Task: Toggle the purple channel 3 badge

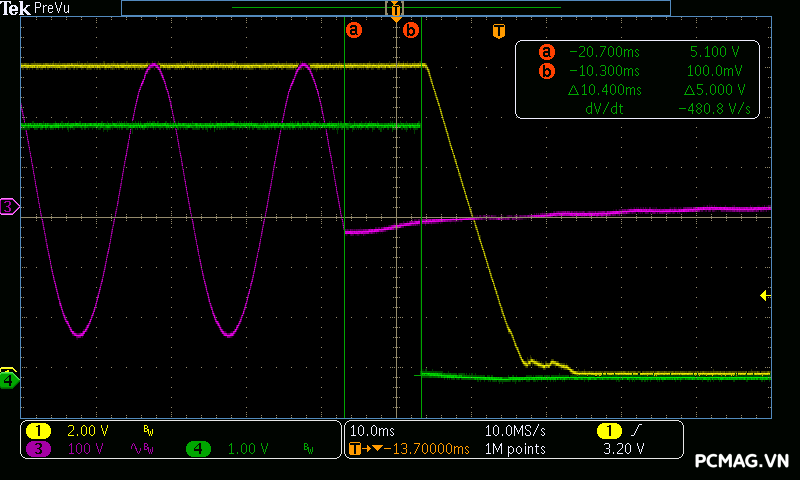Action: 38,449
